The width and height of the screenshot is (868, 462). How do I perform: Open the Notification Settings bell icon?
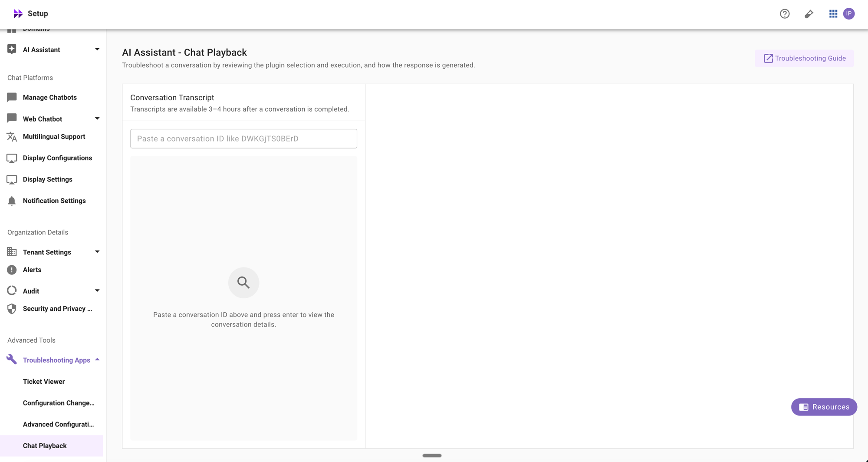[x=11, y=201]
